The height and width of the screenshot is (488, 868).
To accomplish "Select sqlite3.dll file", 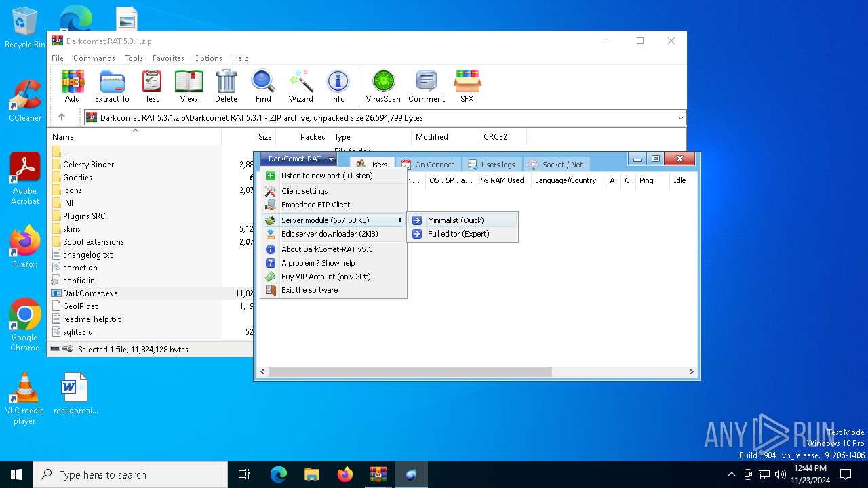I will (x=80, y=332).
